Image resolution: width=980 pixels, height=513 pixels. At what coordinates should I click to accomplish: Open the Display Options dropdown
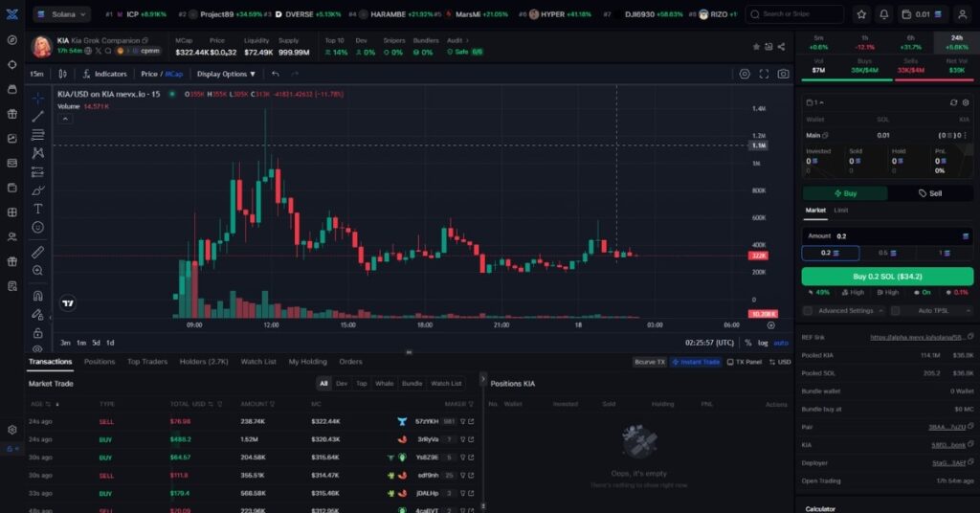(x=226, y=74)
